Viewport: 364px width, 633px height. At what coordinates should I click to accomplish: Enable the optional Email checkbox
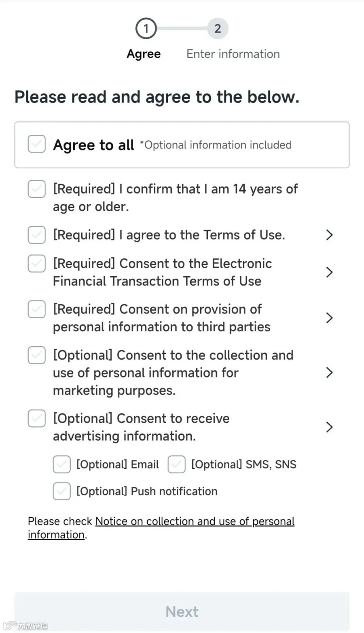click(x=62, y=464)
